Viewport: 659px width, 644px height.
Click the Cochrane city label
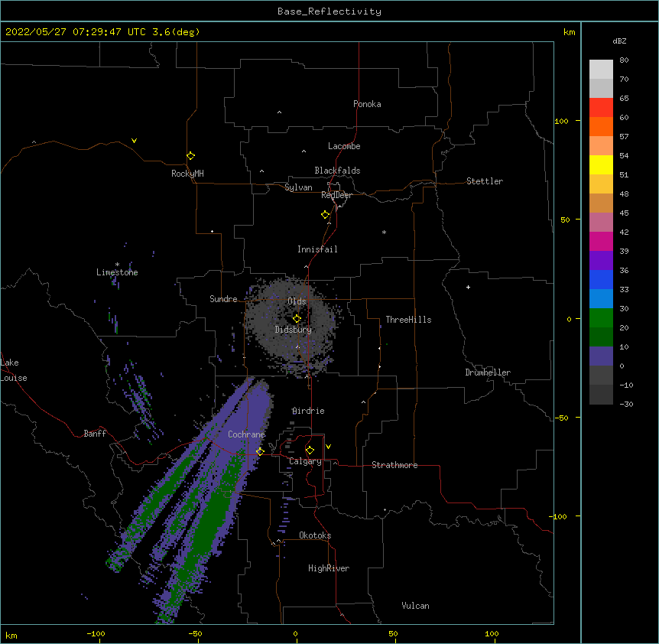pyautogui.click(x=246, y=434)
